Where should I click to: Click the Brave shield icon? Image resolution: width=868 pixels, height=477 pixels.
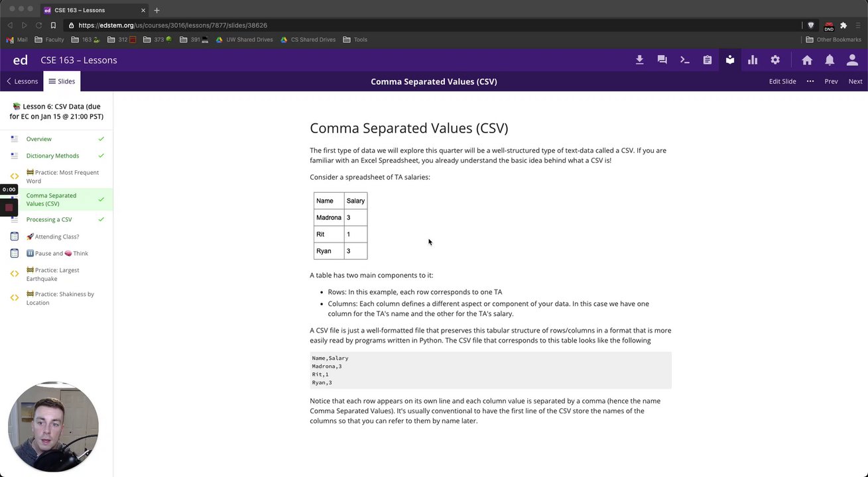pyautogui.click(x=810, y=25)
